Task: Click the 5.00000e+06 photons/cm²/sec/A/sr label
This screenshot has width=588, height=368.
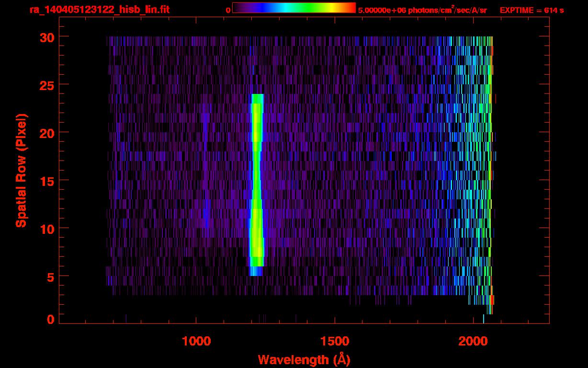Action: (x=422, y=10)
